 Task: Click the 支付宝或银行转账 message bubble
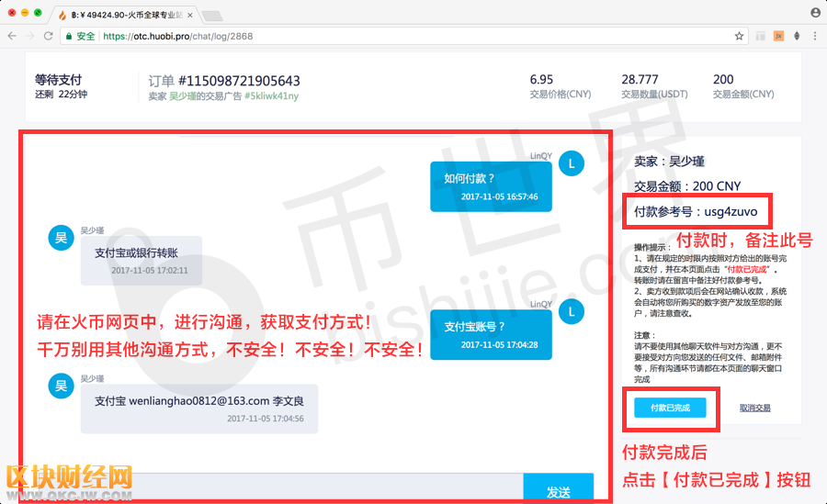pyautogui.click(x=142, y=261)
